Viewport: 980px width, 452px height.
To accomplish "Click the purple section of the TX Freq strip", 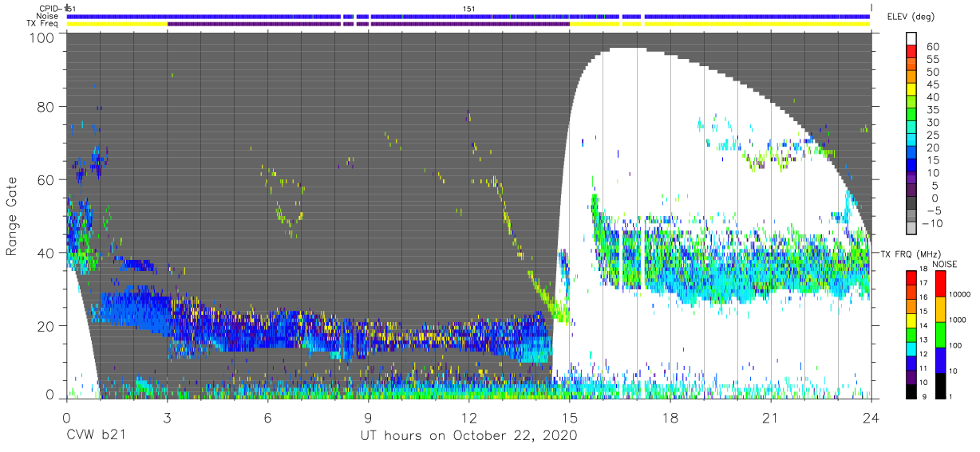I will [369, 24].
